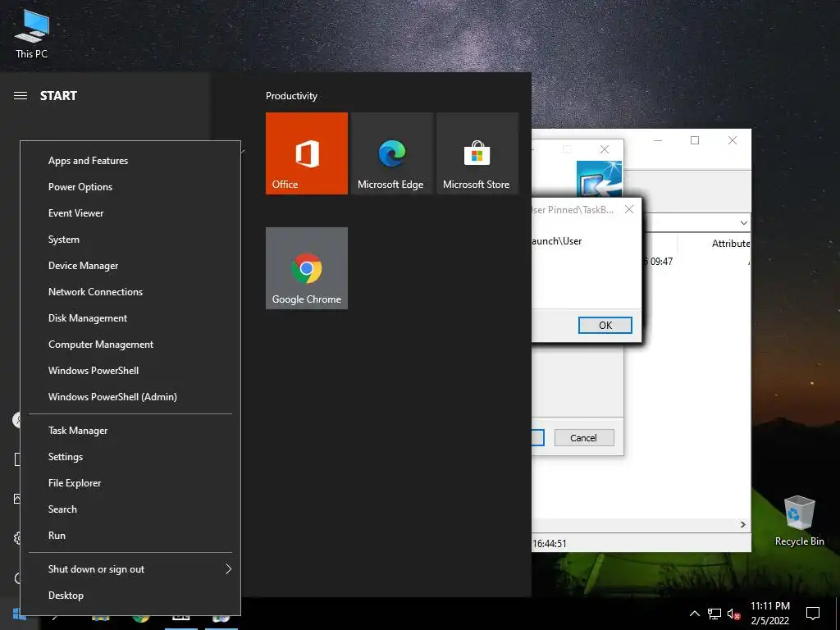Open Settings from the context menu
Screen dimensions: 840x630
tap(130, 457)
